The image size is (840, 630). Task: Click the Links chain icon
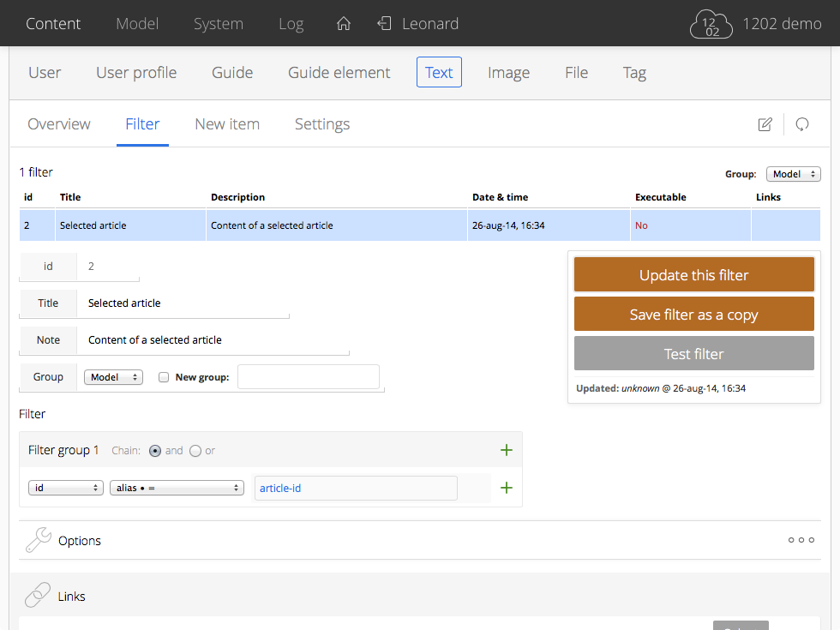pos(38,595)
